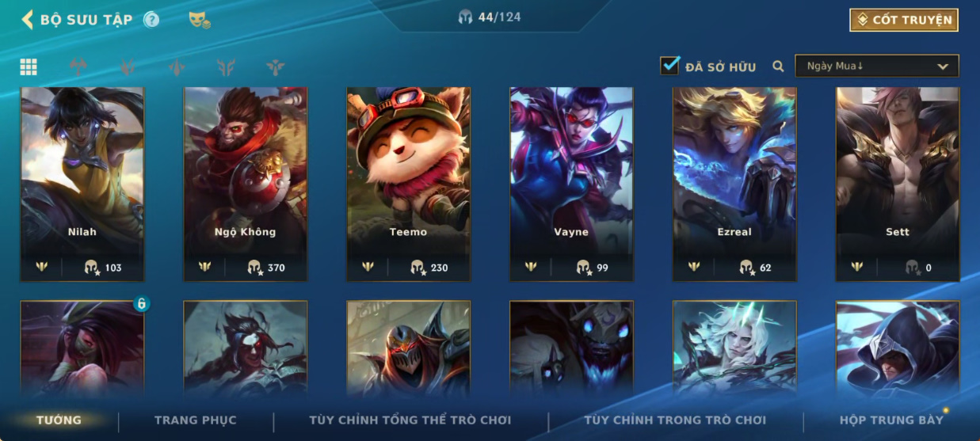Viewport: 980px width, 441px height.
Task: Click the Cốt Truyện button
Action: [904, 20]
